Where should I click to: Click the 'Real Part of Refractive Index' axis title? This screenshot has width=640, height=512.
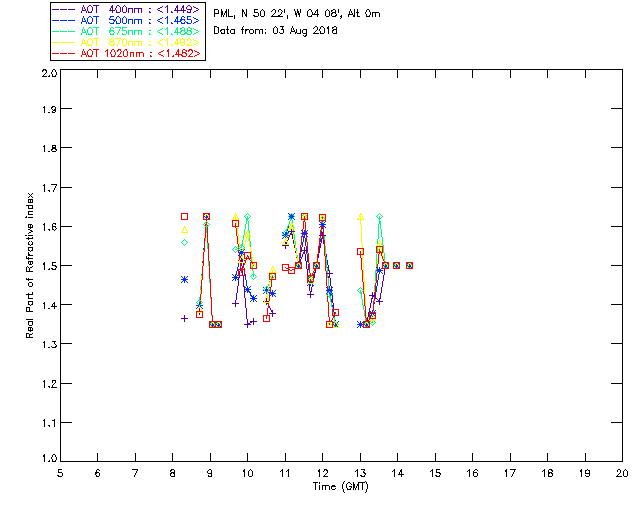point(31,266)
